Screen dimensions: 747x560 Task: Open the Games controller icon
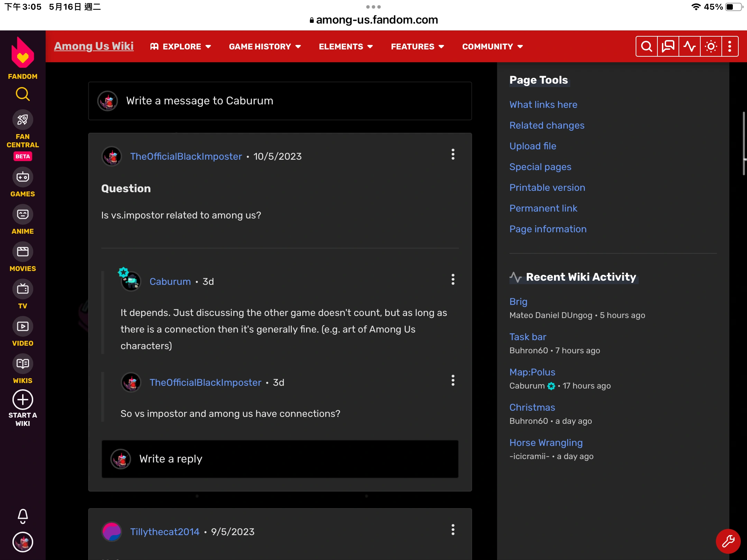[x=22, y=177]
